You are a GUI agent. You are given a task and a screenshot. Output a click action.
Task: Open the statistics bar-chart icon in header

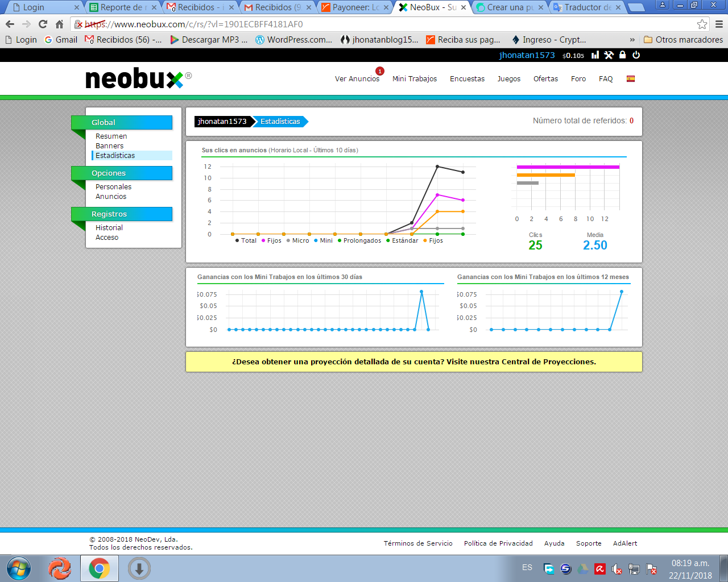point(595,55)
